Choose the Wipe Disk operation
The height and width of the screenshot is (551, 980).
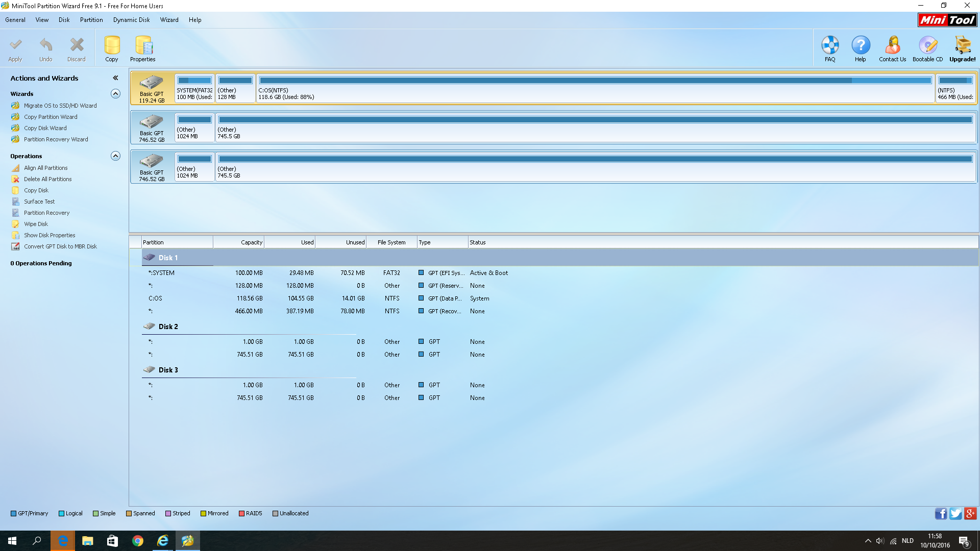click(x=36, y=224)
